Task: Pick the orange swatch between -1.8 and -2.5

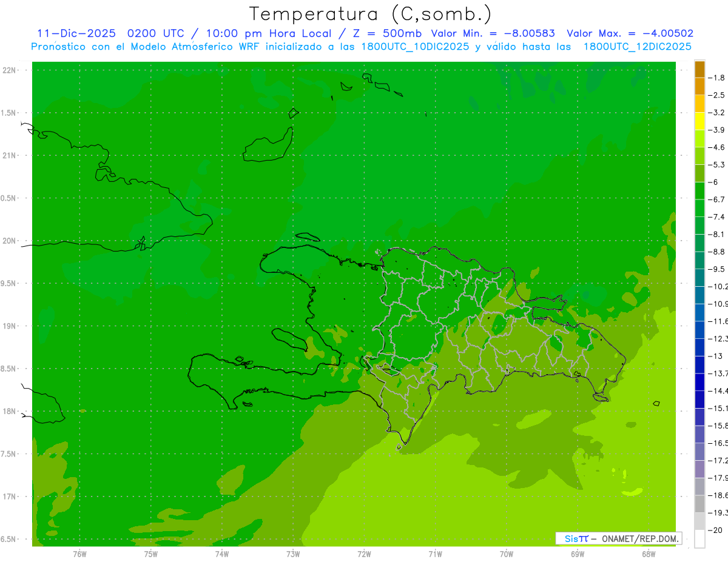Action: pos(699,86)
